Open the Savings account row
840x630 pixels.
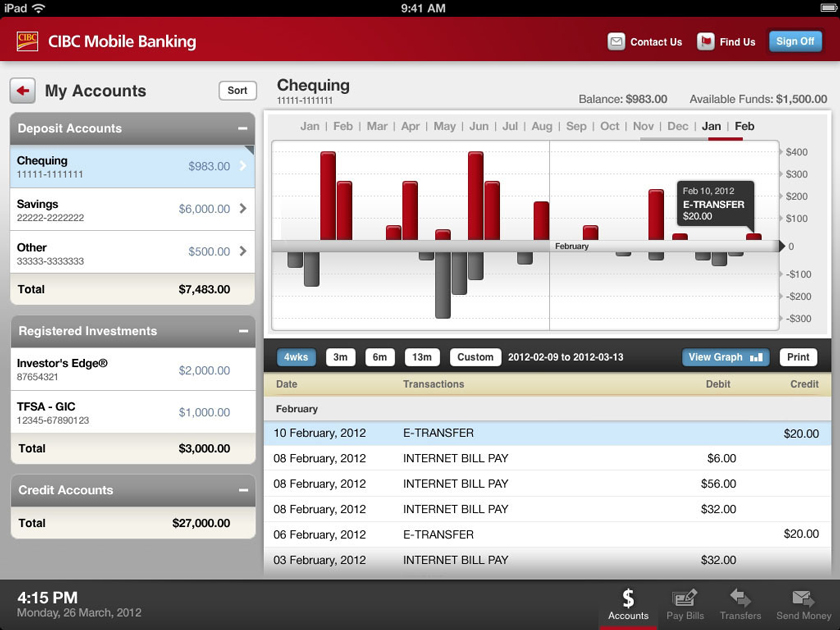132,209
